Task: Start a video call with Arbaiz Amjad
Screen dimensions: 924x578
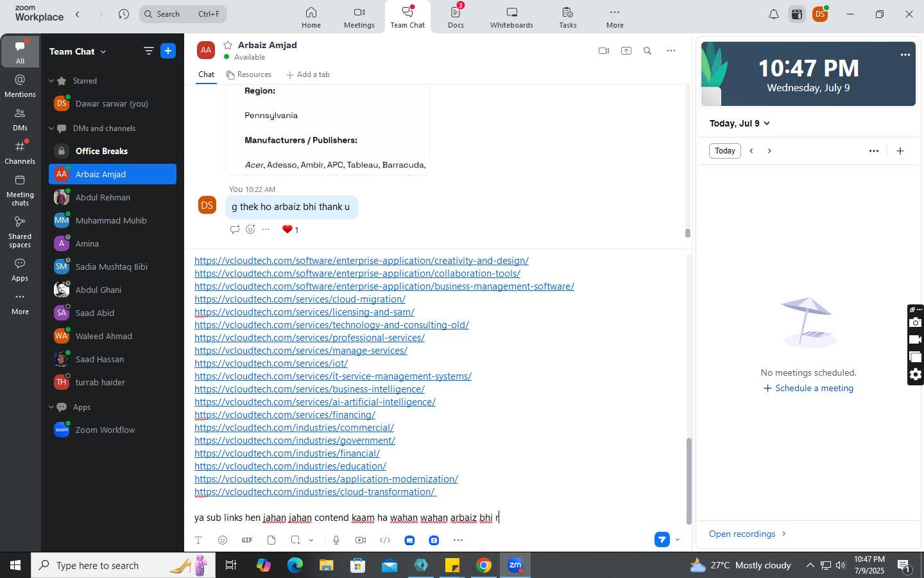Action: pos(603,51)
